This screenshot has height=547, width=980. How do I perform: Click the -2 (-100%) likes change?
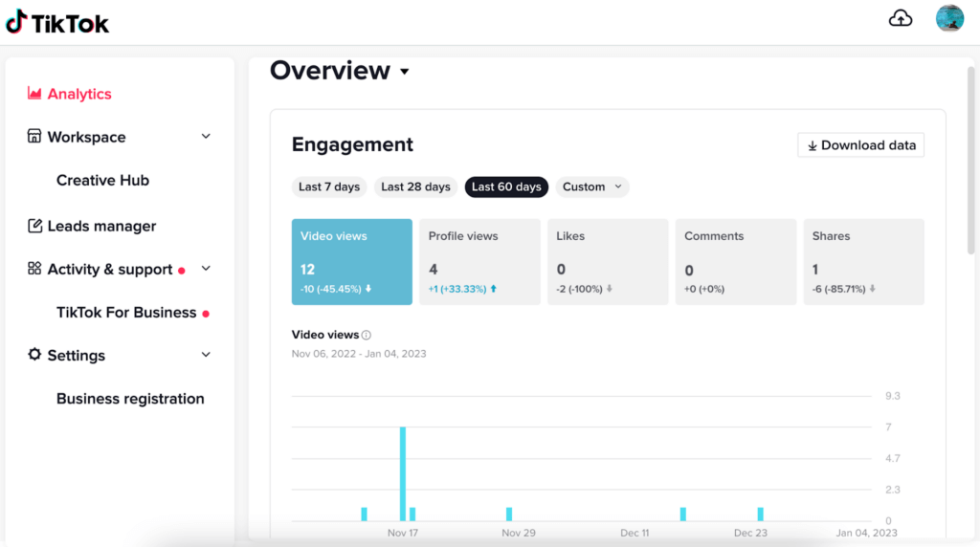coord(585,289)
